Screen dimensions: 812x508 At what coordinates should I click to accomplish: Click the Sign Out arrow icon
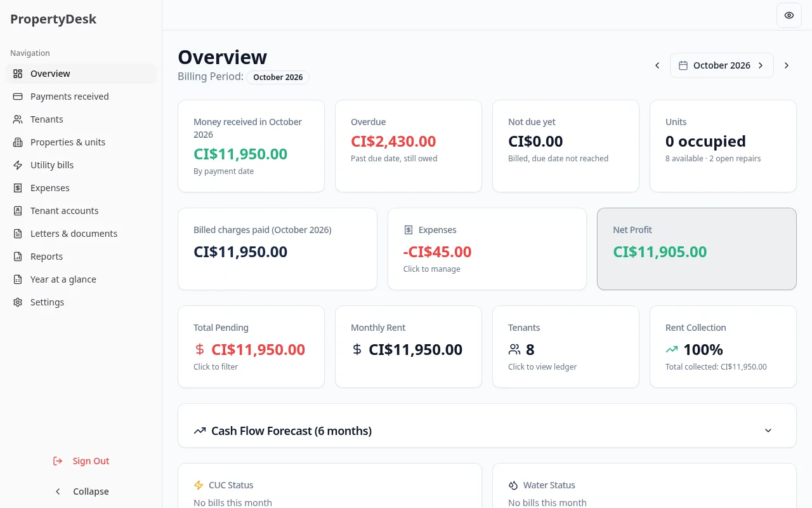pyautogui.click(x=58, y=461)
